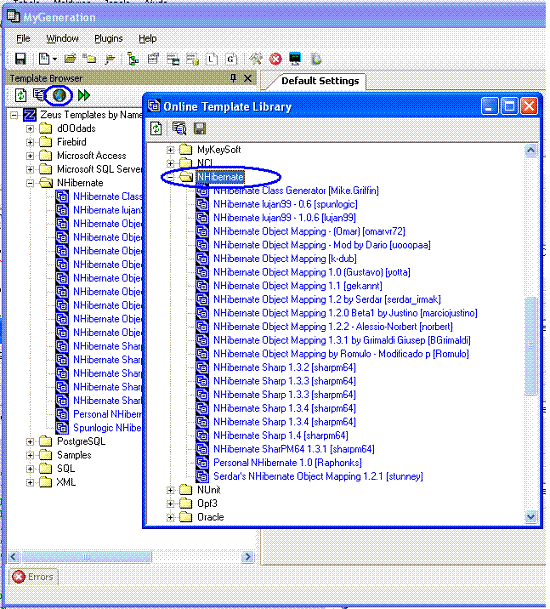This screenshot has height=609, width=550.
Task: Select the Spunlogic NHibe template in Template Browser
Action: (107, 428)
